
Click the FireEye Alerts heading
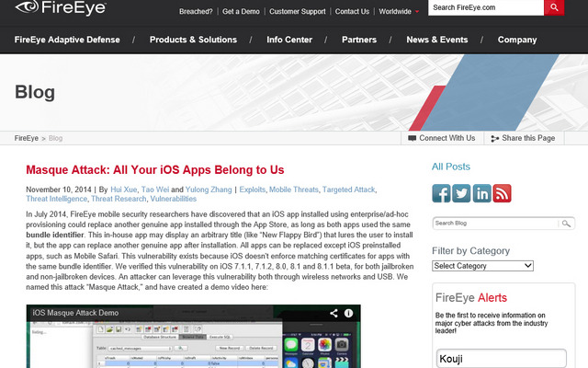471,298
